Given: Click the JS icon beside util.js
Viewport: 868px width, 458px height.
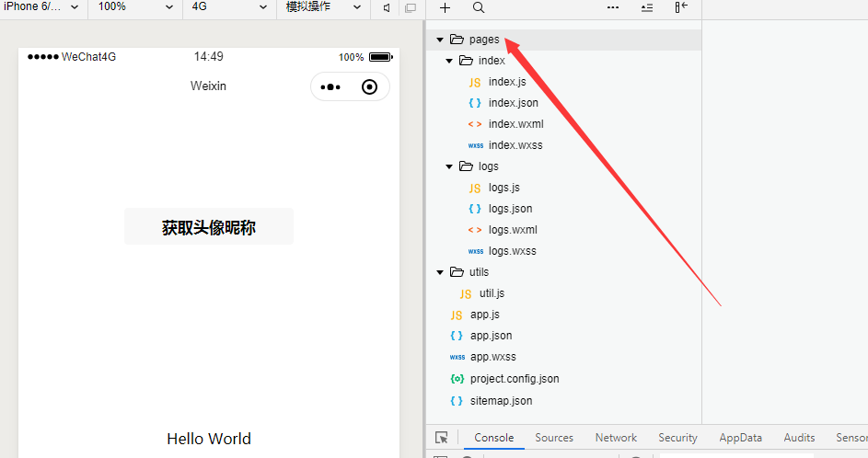Looking at the screenshot, I should (466, 293).
